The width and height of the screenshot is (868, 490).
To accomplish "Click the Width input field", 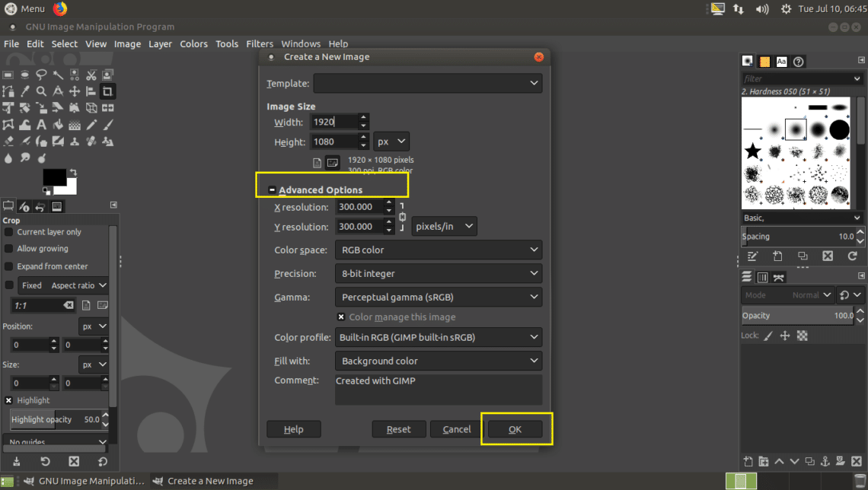I will tap(333, 122).
